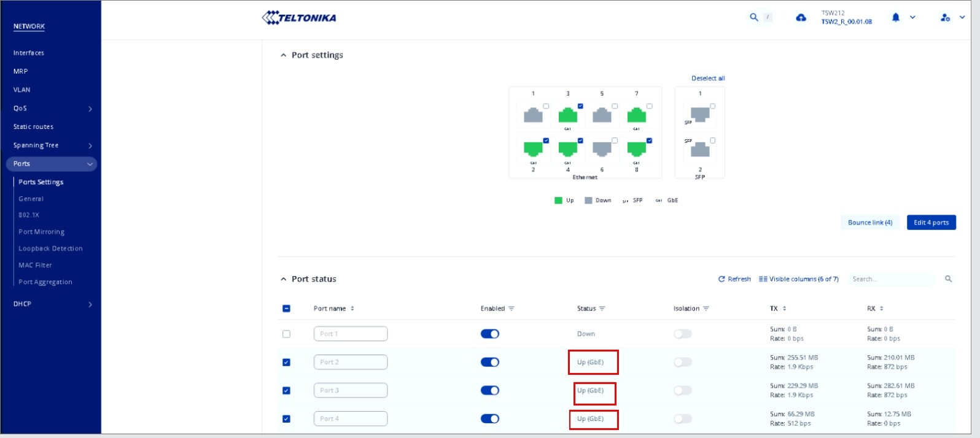This screenshot has height=438, width=980.
Task: Click the port status Search field
Action: (892, 279)
